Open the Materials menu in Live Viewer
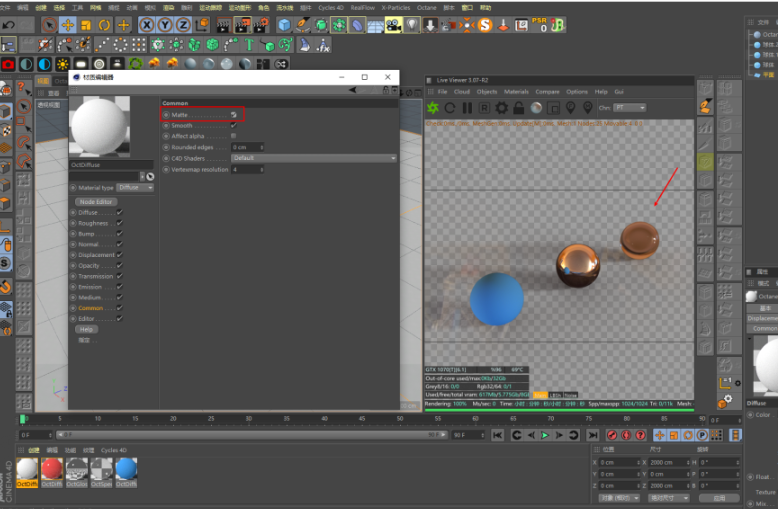This screenshot has height=509, width=778. 516,92
